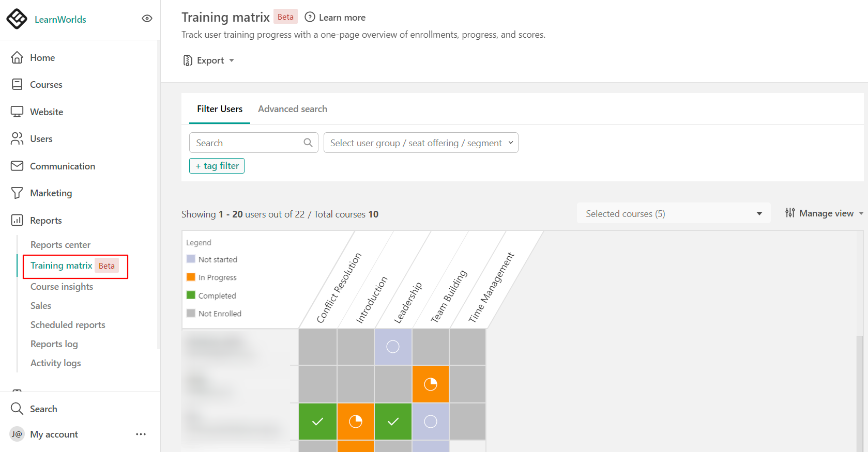Screen dimensions: 868x452
Task: Navigate to Communication in sidebar
Action: click(62, 166)
